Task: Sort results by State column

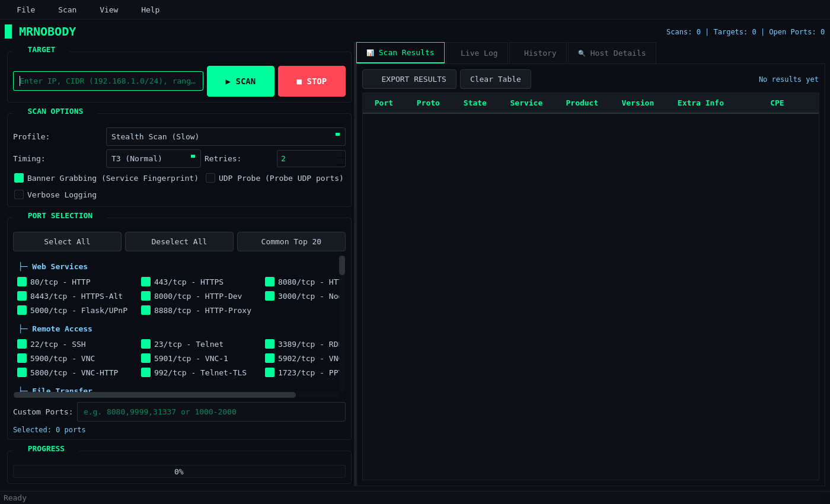Action: click(x=475, y=103)
